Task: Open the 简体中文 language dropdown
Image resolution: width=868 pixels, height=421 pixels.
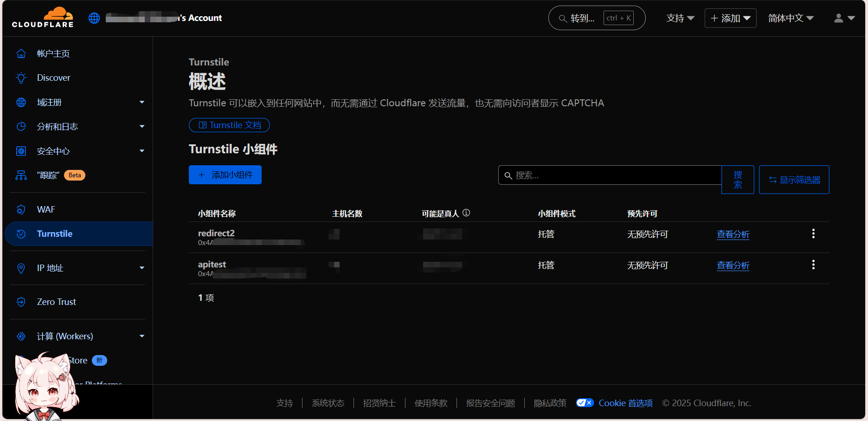Action: [791, 18]
